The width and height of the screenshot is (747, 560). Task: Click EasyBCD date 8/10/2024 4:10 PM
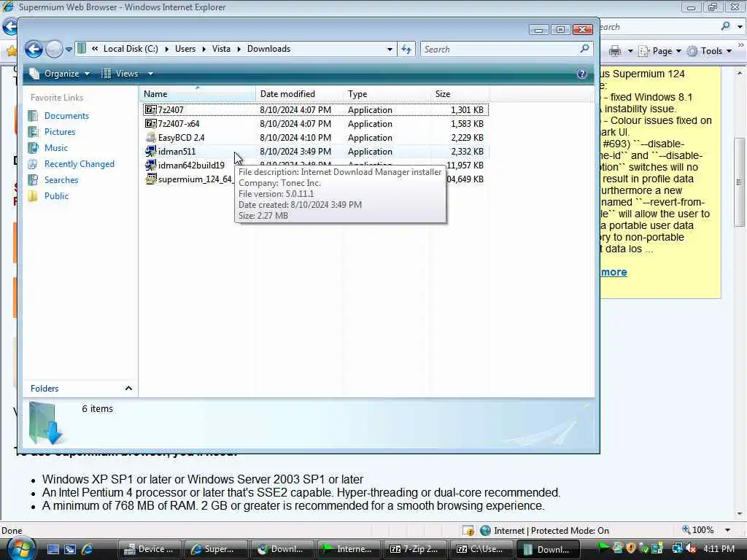coord(295,138)
